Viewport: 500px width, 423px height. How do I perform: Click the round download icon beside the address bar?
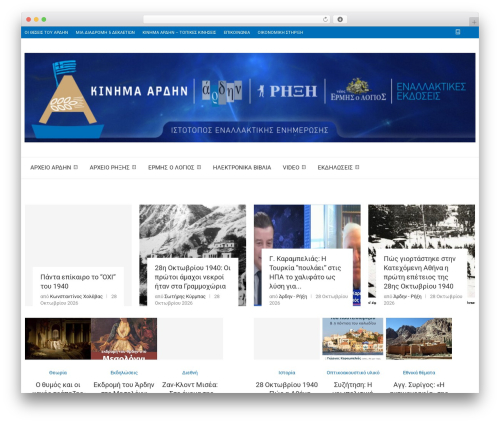[x=340, y=19]
